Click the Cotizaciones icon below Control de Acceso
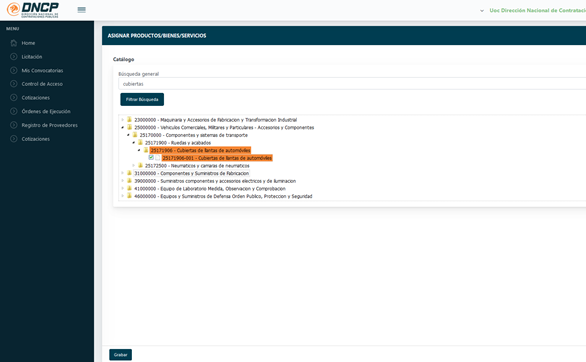The width and height of the screenshot is (586, 362). [14, 98]
